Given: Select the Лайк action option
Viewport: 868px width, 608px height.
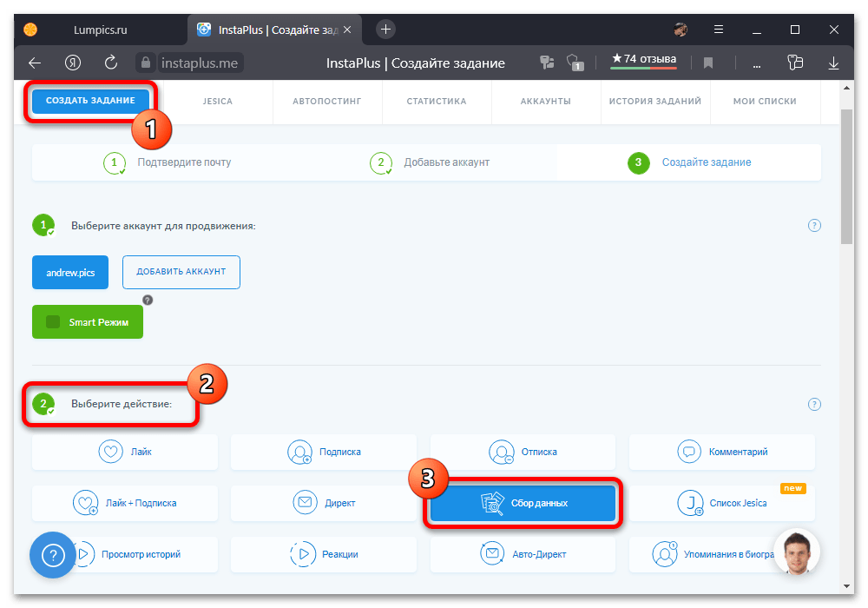Looking at the screenshot, I should tap(125, 452).
